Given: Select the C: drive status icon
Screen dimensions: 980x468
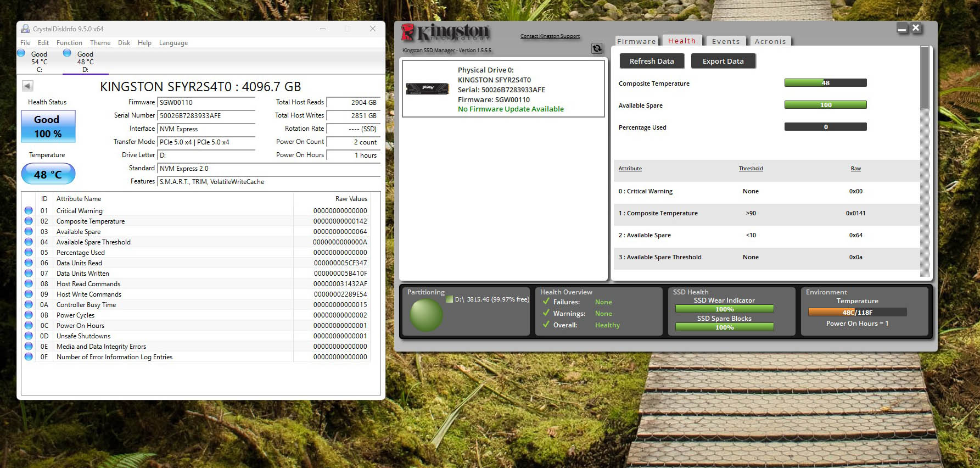Looking at the screenshot, I should (21, 53).
